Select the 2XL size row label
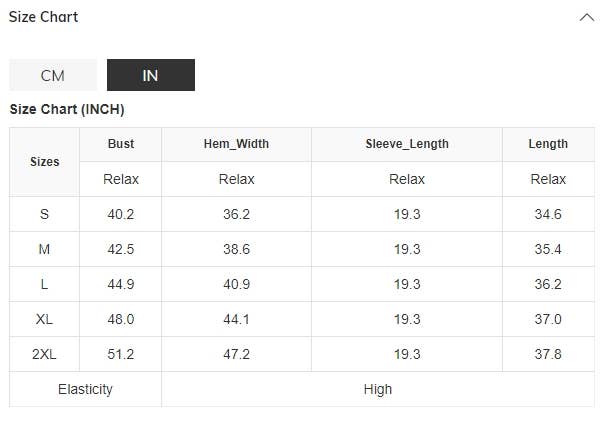 click(45, 354)
